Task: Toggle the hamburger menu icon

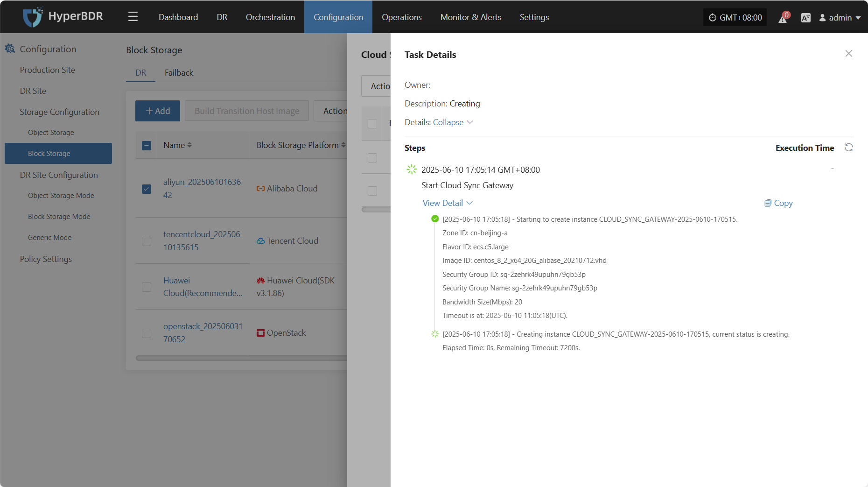Action: tap(133, 17)
